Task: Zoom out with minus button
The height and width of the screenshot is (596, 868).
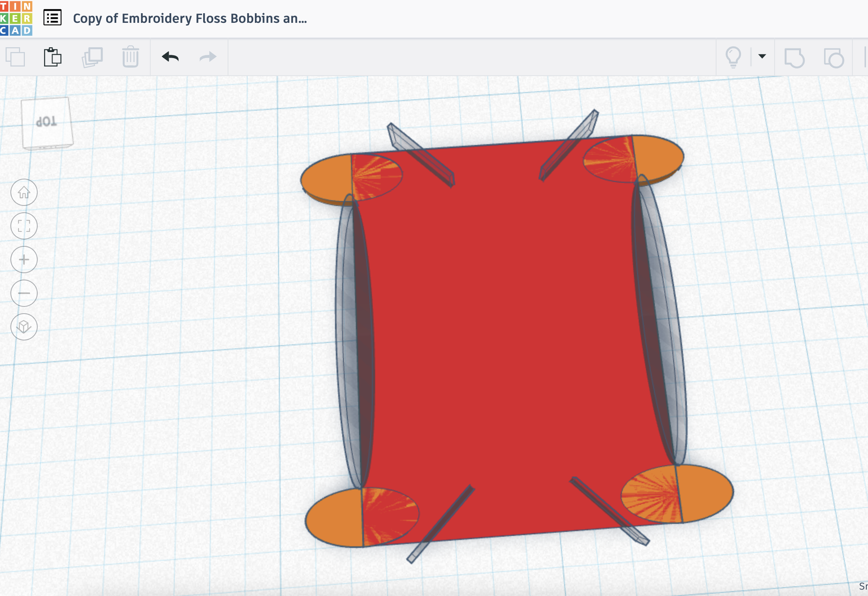Action: tap(24, 293)
